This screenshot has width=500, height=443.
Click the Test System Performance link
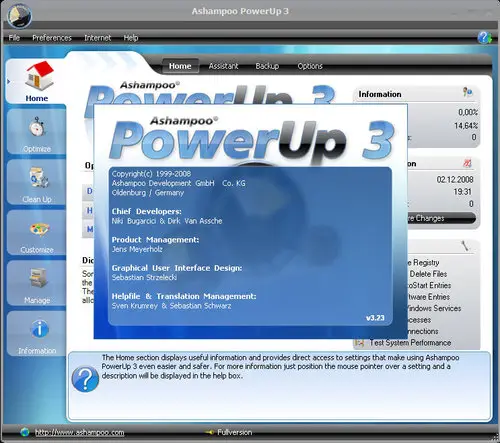point(410,343)
